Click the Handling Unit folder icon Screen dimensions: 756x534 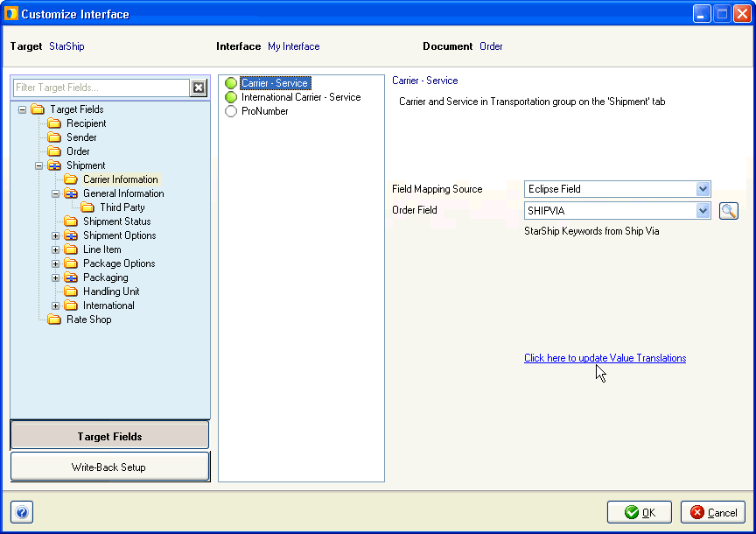71,292
